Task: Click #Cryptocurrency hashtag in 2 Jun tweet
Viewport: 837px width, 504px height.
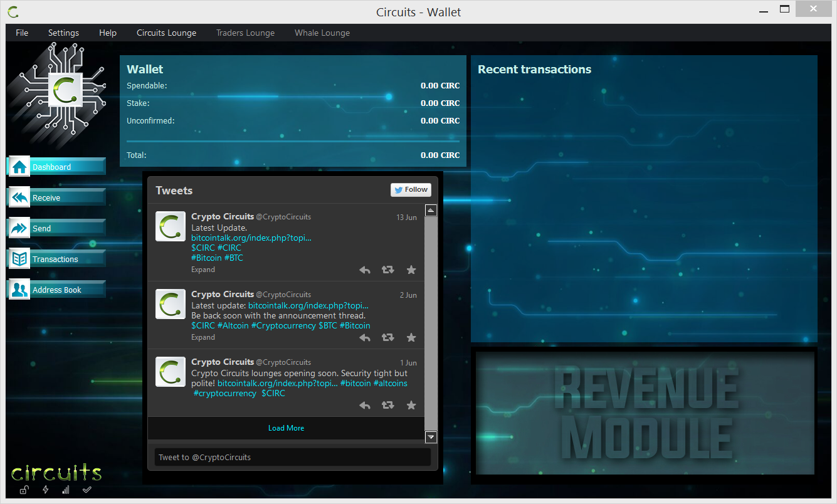Action: [x=283, y=325]
